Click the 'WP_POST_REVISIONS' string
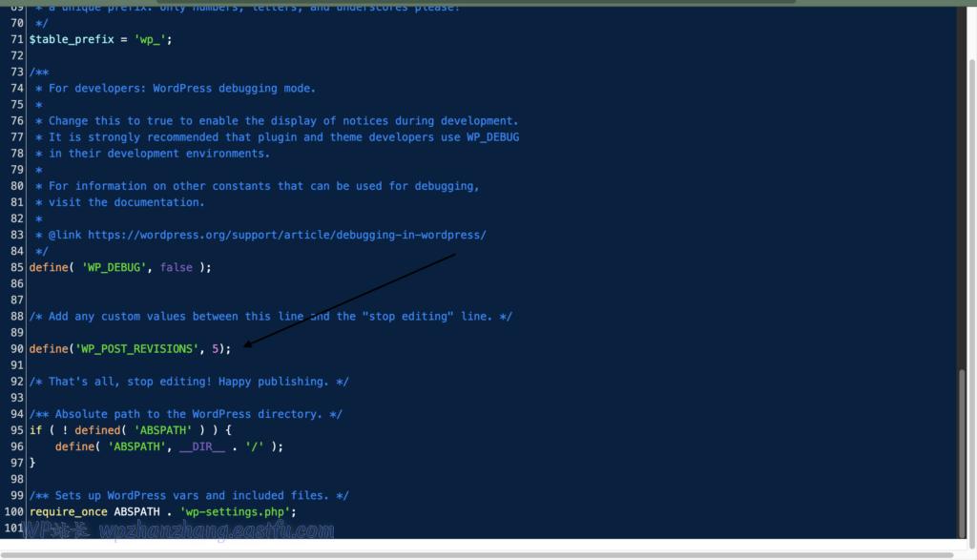This screenshot has height=560, width=977. coord(136,349)
